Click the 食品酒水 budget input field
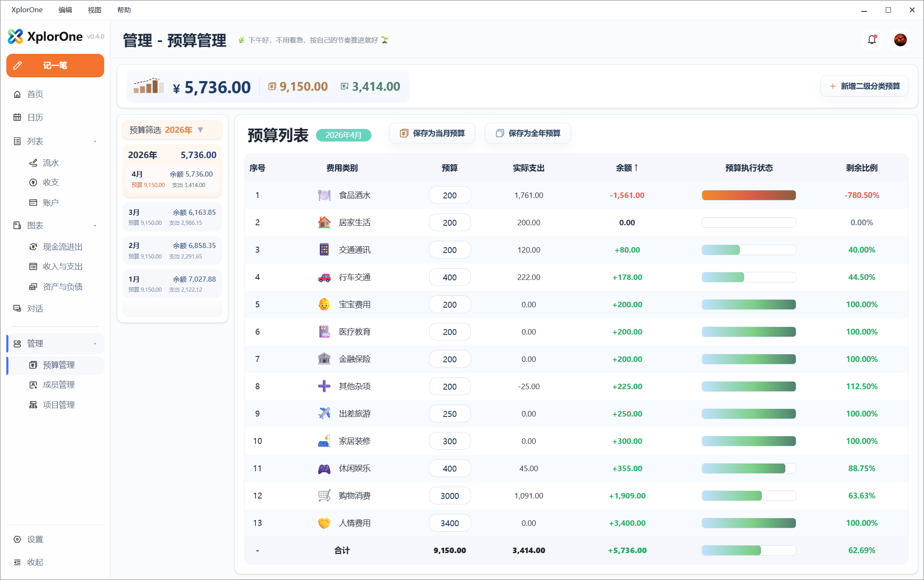The width and height of the screenshot is (924, 580). pyautogui.click(x=450, y=195)
